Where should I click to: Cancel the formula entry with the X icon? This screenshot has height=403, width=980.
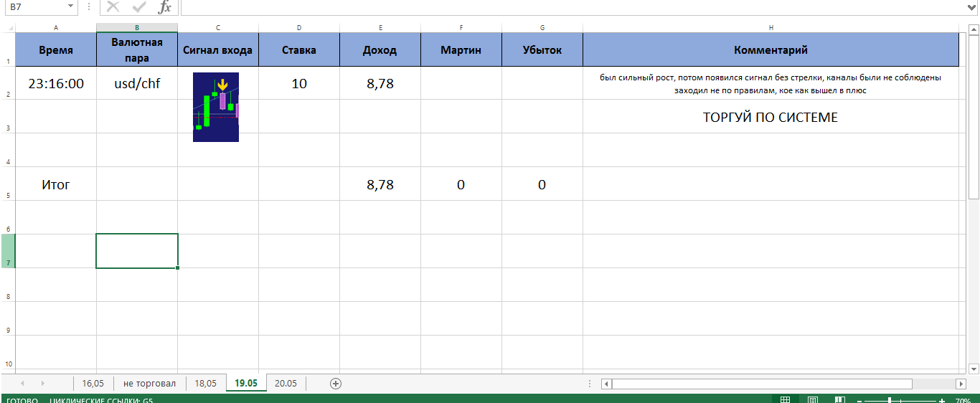point(113,7)
